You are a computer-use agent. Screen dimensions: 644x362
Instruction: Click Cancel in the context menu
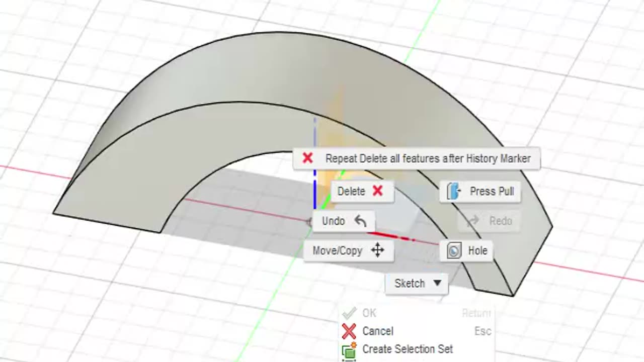(x=417, y=331)
